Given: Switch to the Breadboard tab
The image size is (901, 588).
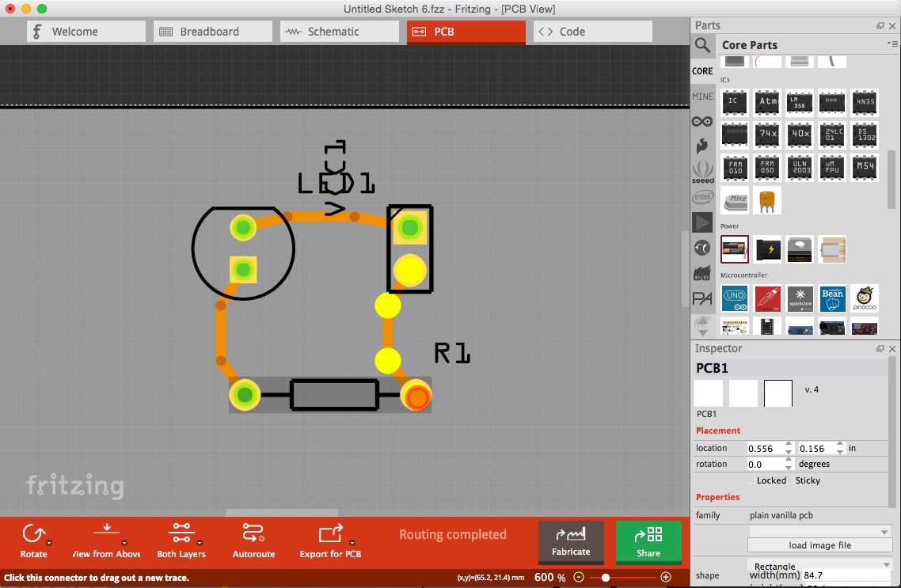Looking at the screenshot, I should [213, 32].
